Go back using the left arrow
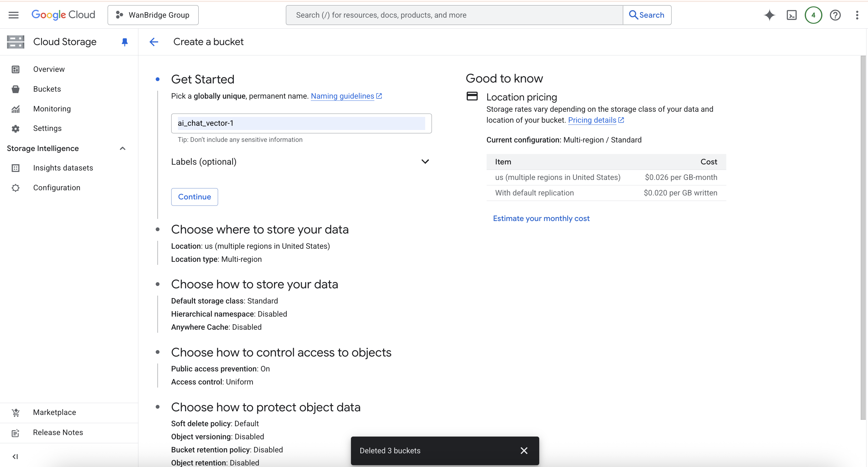Screen dimensions: 868x467 tap(154, 42)
